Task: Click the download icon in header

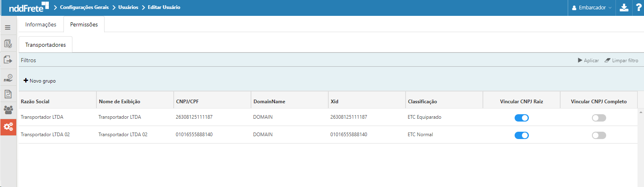Action: [624, 8]
